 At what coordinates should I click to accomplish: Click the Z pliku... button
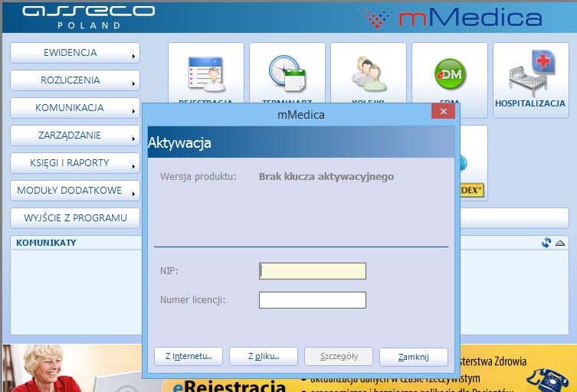(264, 356)
